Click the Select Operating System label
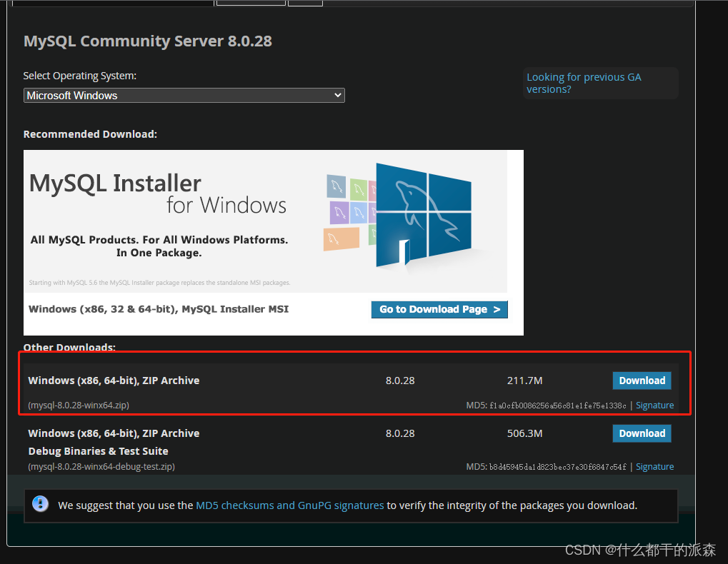Image resolution: width=728 pixels, height=564 pixels. click(x=80, y=76)
